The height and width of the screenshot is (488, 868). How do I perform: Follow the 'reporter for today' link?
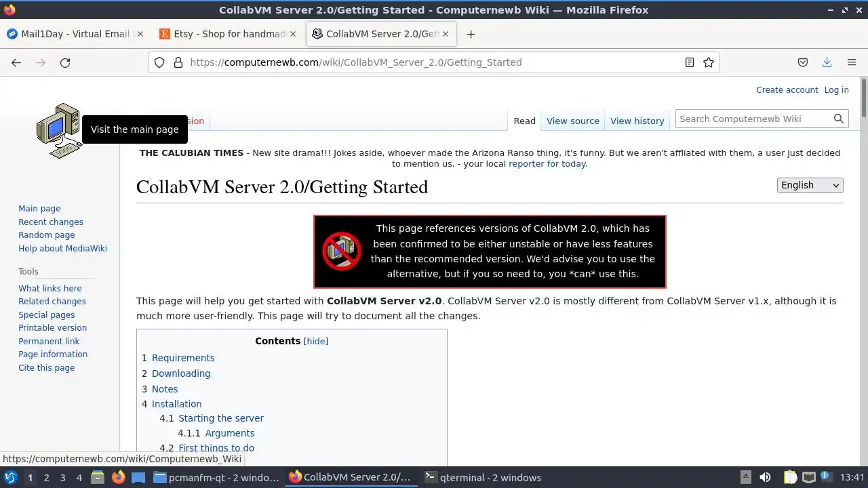pyautogui.click(x=547, y=163)
